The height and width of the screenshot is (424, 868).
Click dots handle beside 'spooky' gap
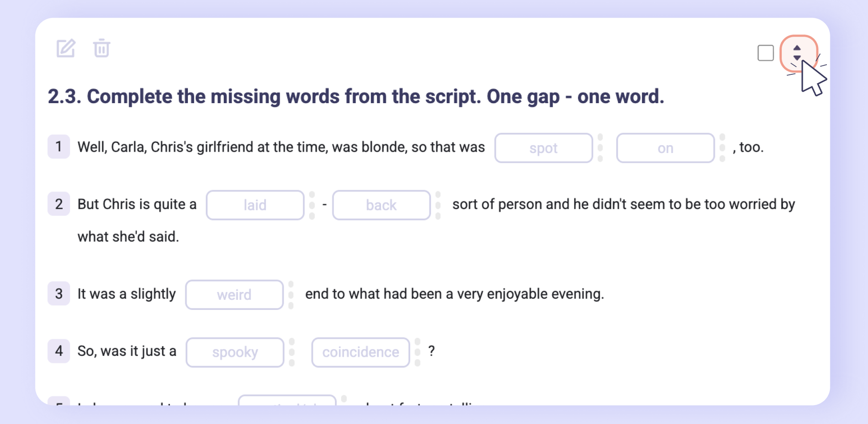point(292,352)
